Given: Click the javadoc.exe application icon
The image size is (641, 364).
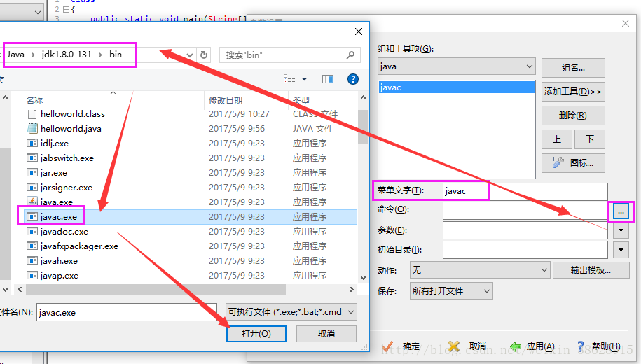Looking at the screenshot, I should tap(32, 231).
